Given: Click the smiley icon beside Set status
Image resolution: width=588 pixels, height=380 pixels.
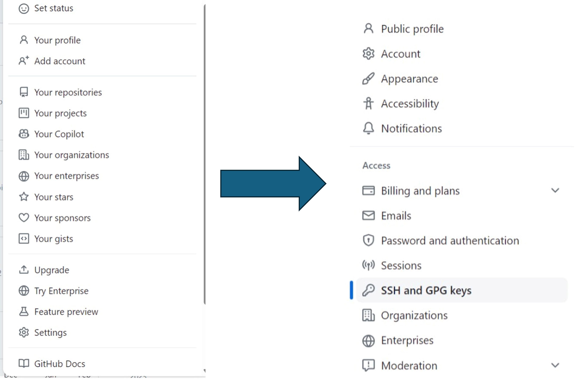Looking at the screenshot, I should tap(24, 9).
